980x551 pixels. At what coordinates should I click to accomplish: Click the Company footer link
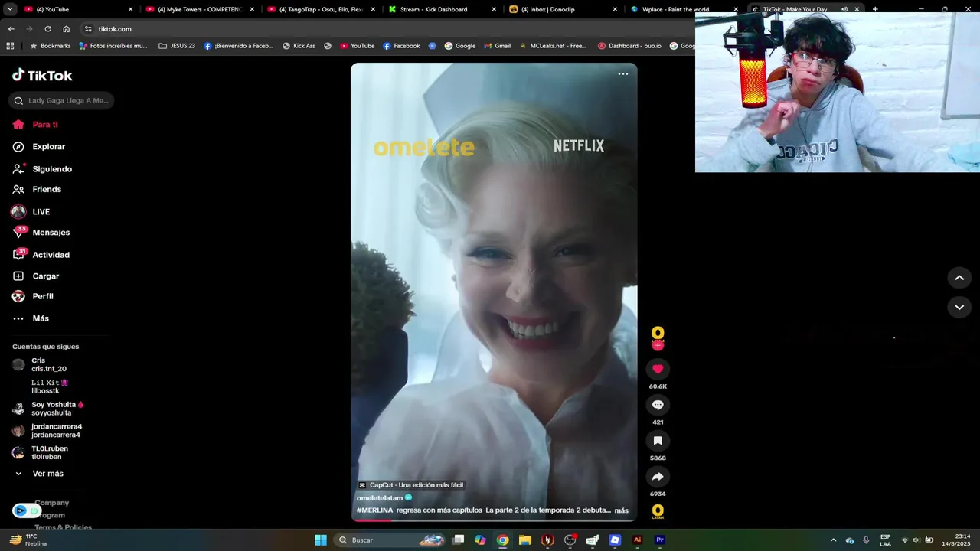pos(52,503)
